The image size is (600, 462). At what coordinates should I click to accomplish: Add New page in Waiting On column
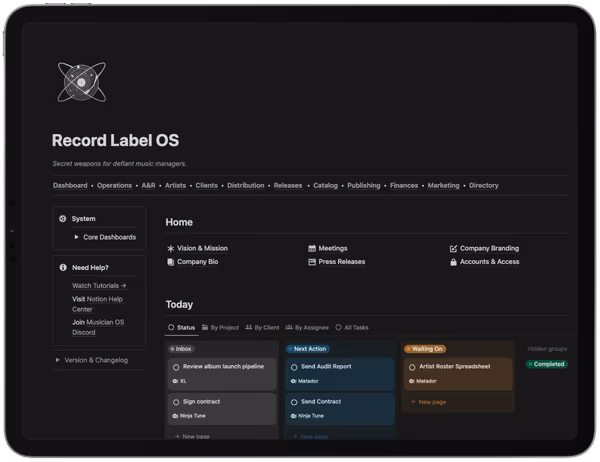point(428,402)
